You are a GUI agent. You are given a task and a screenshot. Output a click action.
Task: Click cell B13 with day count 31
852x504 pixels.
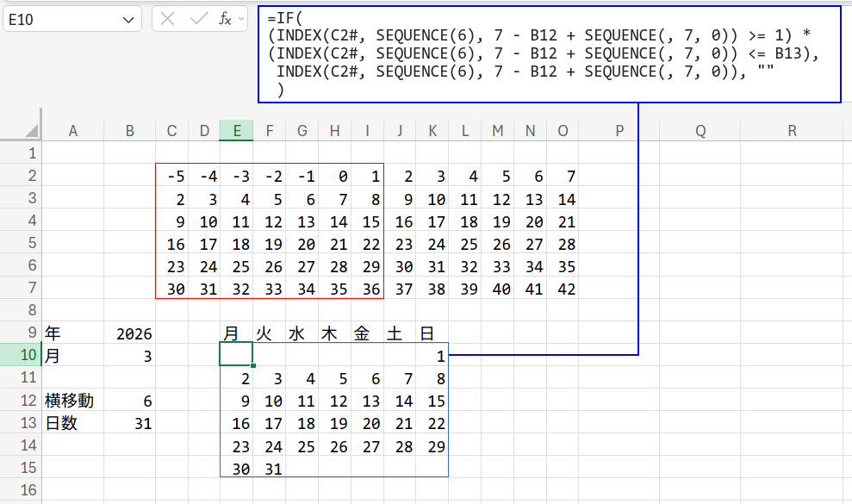(x=129, y=423)
